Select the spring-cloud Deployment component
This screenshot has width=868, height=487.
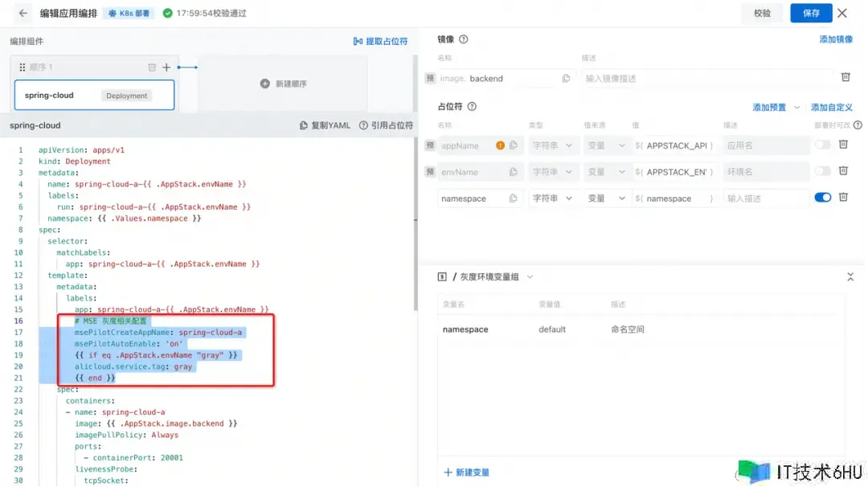click(94, 95)
